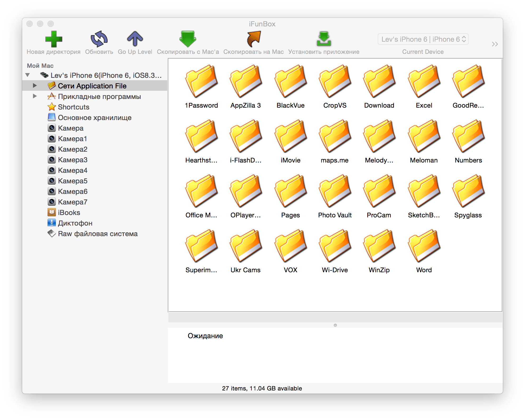Image resolution: width=525 pixels, height=420 pixels.
Task: Select the ProCam folder
Action: tap(379, 197)
